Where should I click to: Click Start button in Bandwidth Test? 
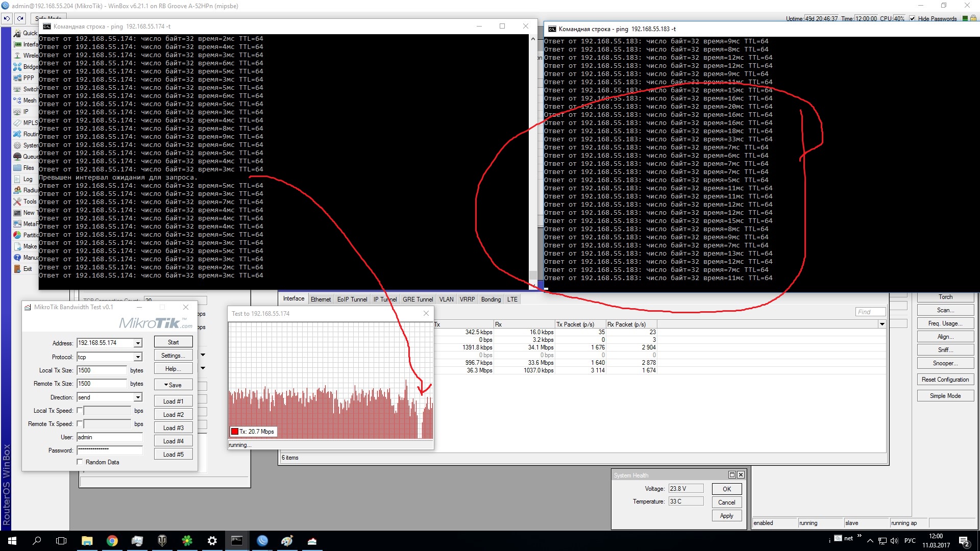click(x=173, y=342)
